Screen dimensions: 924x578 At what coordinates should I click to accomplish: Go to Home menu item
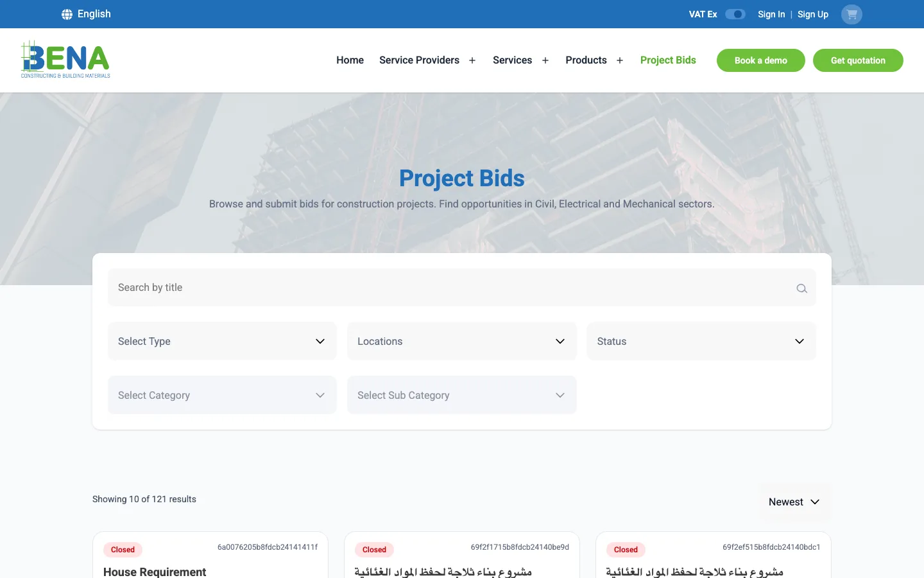tap(350, 60)
